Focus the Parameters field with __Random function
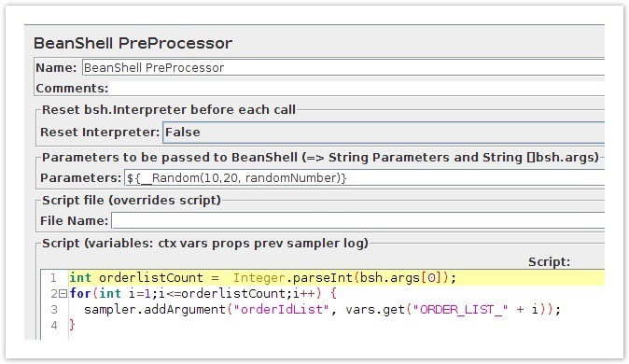The width and height of the screenshot is (629, 364). tap(364, 177)
